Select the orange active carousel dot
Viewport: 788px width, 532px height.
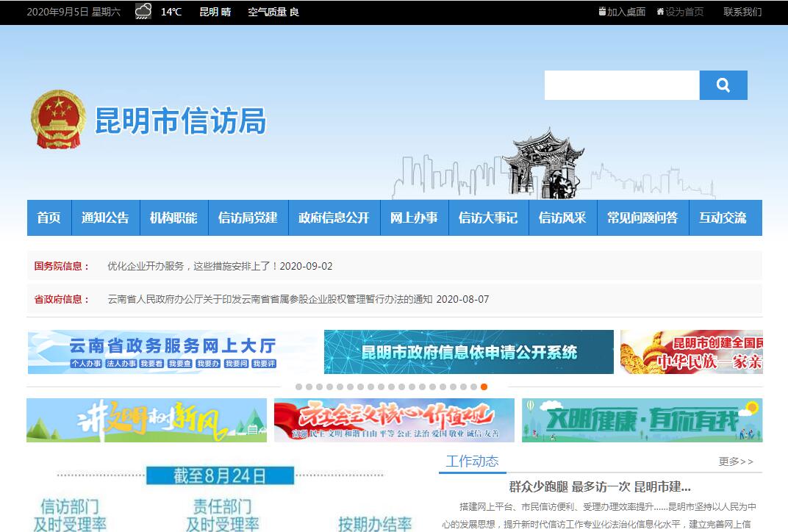pos(484,387)
